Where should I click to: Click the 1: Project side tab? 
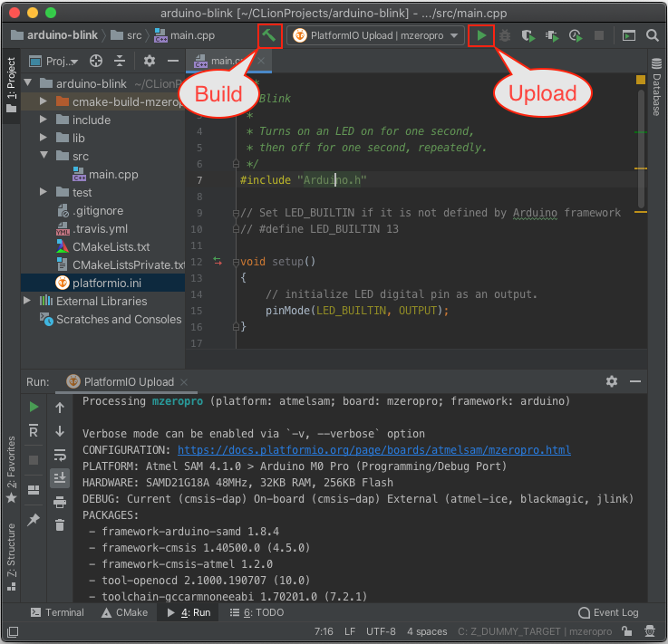11,85
